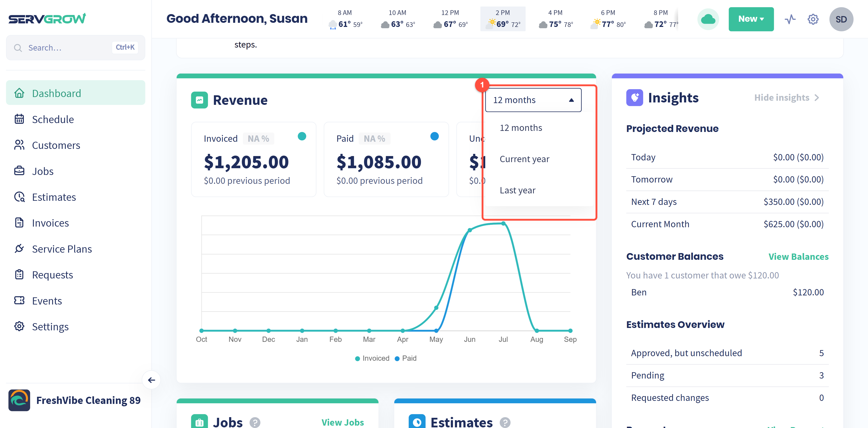Screen dimensions: 868x428
Task: Toggle Paid legend item in chart
Action: (x=406, y=358)
